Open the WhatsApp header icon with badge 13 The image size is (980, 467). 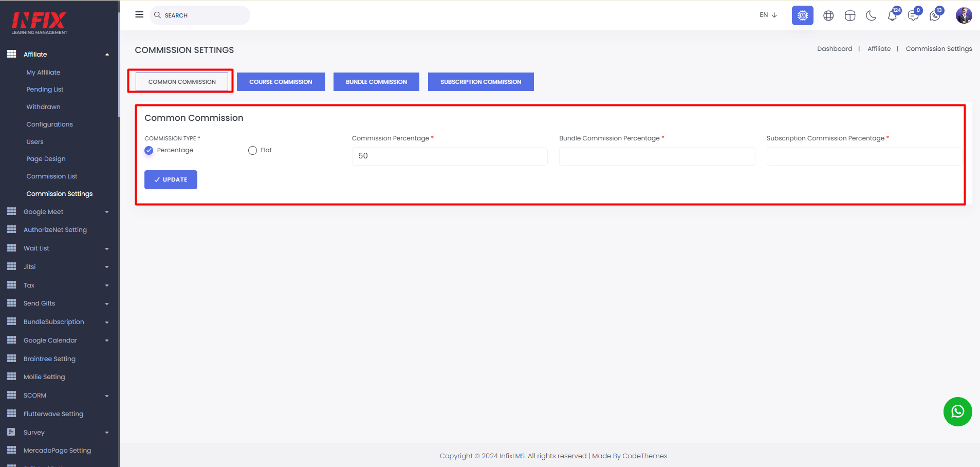pyautogui.click(x=935, y=16)
